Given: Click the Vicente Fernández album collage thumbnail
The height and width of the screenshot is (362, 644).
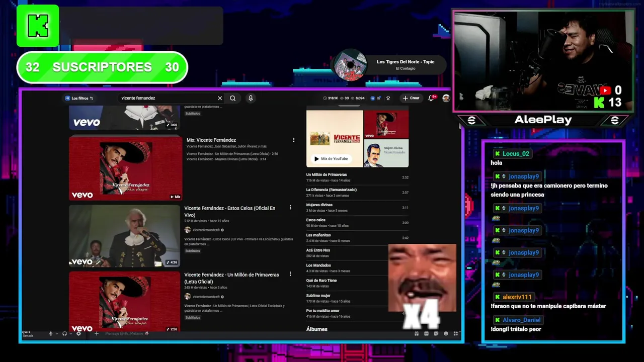Looking at the screenshot, I should click(x=357, y=139).
